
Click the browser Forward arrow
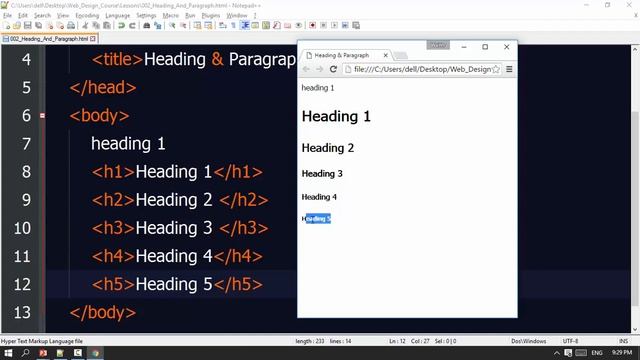(320, 69)
